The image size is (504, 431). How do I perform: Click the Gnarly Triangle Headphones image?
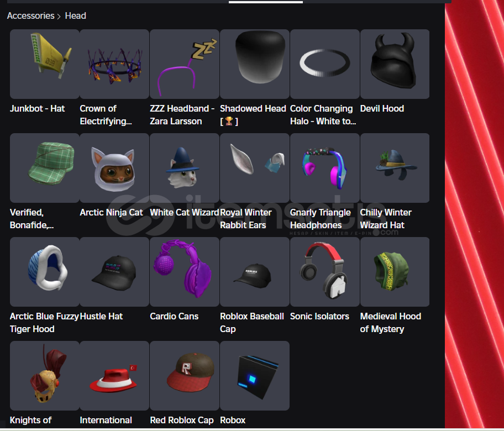click(324, 168)
